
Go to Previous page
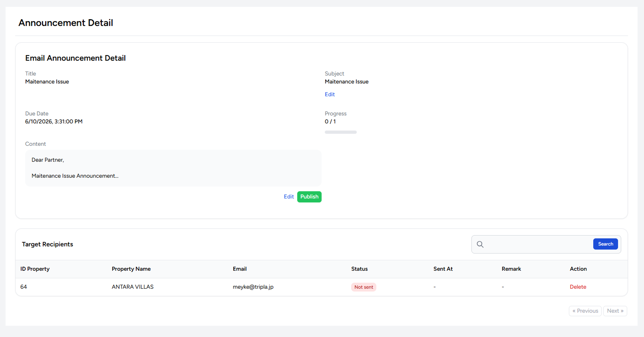(x=585, y=311)
